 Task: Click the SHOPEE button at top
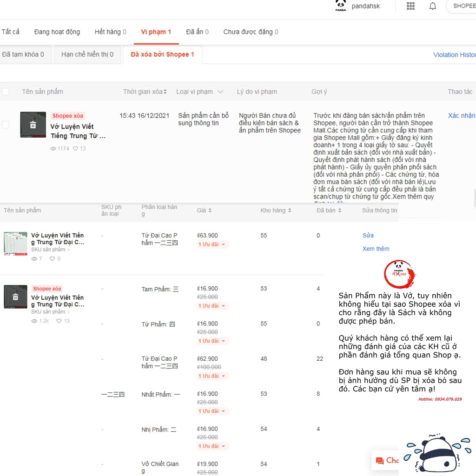click(461, 6)
